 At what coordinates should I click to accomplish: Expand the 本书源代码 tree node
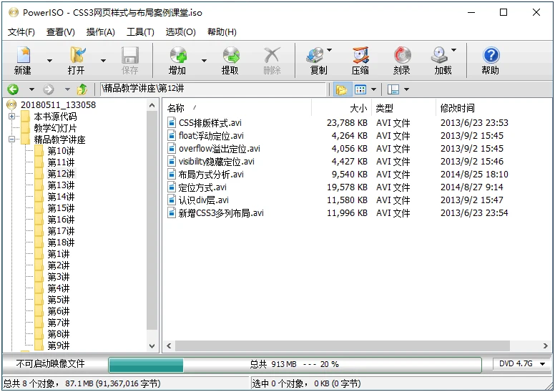tap(11, 116)
